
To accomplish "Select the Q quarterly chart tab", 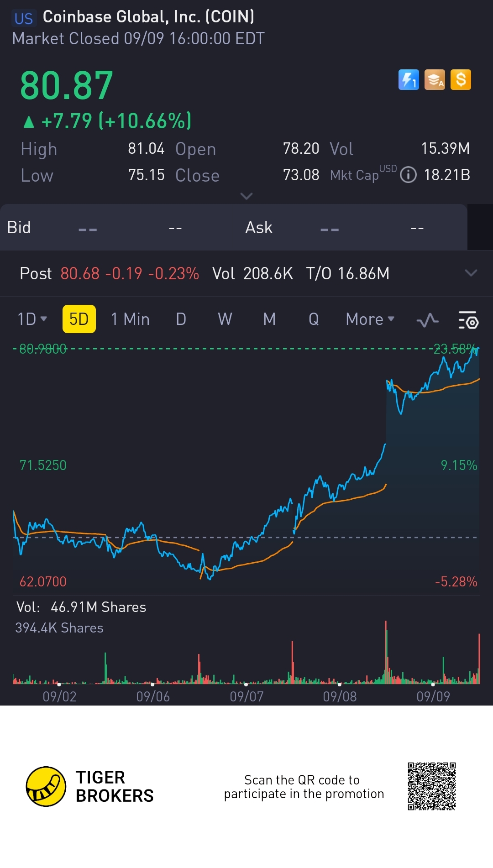I will (314, 319).
